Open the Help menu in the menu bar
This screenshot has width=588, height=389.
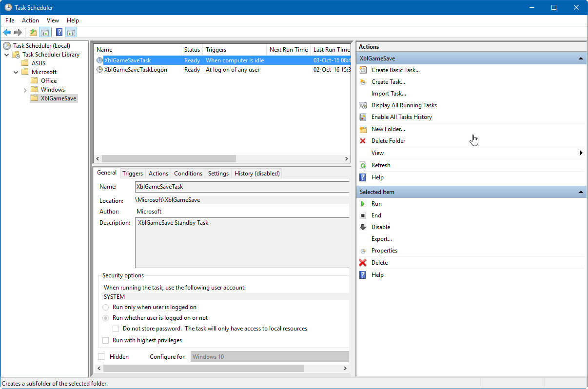coord(73,20)
